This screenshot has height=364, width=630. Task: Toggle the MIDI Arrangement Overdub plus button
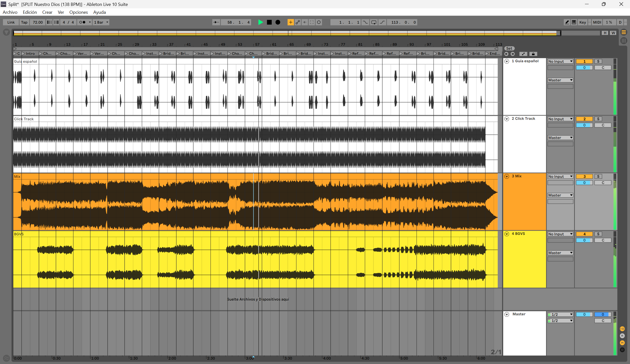290,22
